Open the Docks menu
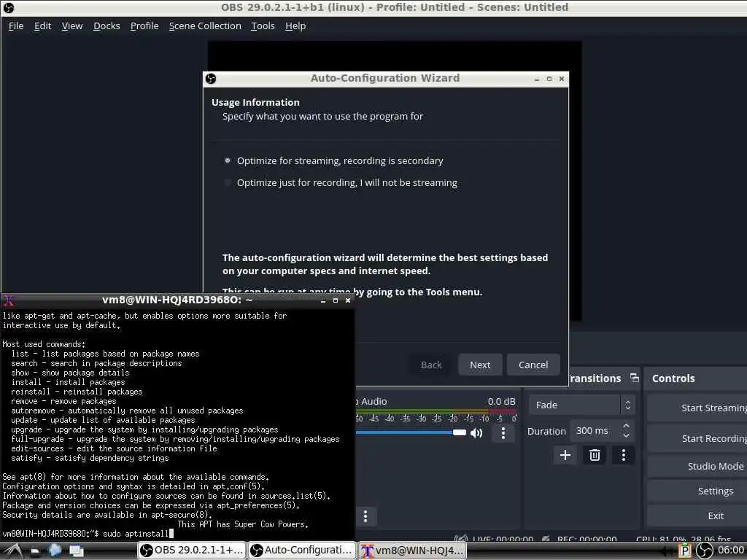The height and width of the screenshot is (560, 747). [x=107, y=26]
